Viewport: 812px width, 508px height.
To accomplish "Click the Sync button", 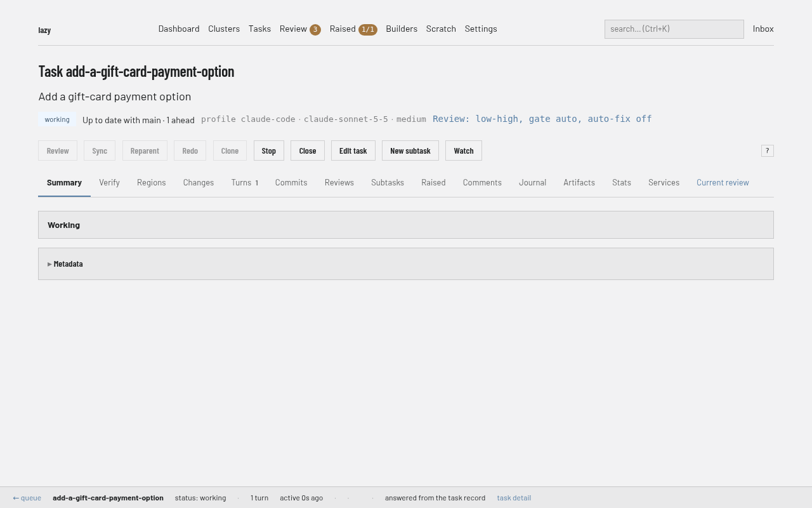I will point(100,150).
